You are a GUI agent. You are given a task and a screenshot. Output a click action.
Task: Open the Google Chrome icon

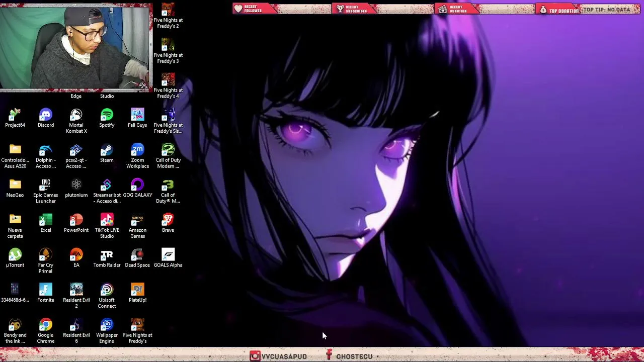point(46,331)
